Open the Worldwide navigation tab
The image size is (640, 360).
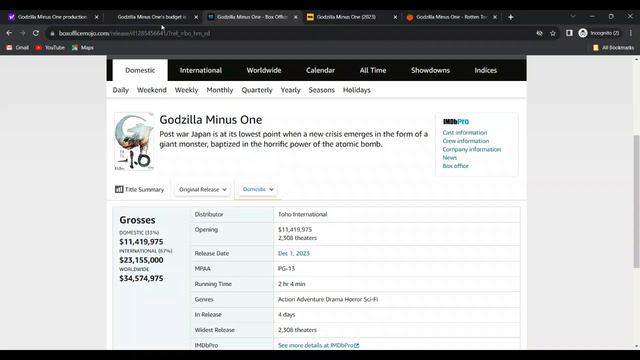[x=264, y=70]
